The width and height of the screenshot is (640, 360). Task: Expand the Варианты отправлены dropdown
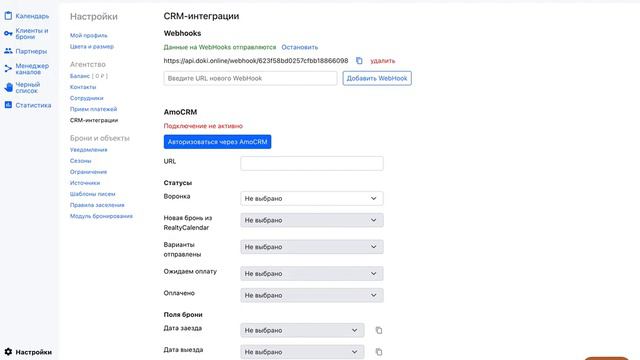tap(312, 247)
